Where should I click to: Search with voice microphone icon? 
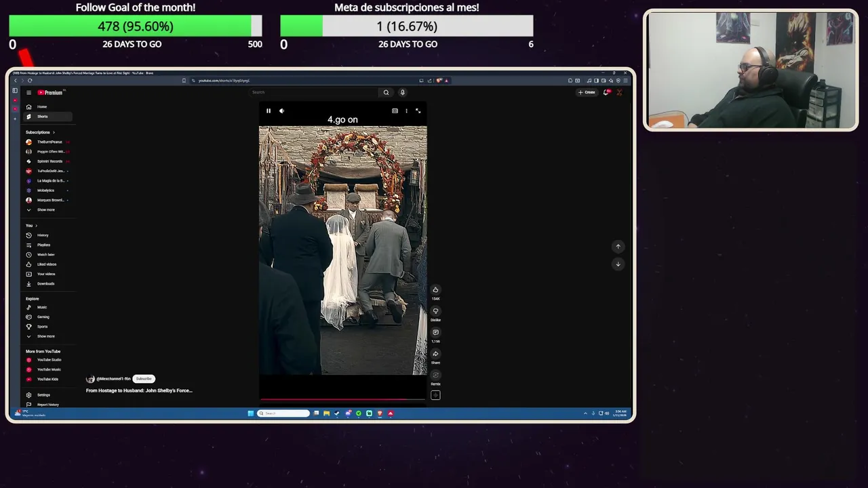click(x=402, y=92)
